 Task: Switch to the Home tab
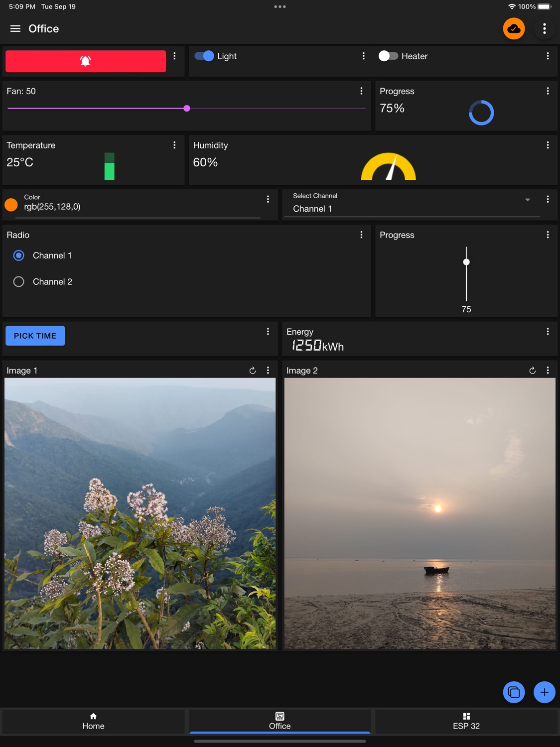point(93,721)
